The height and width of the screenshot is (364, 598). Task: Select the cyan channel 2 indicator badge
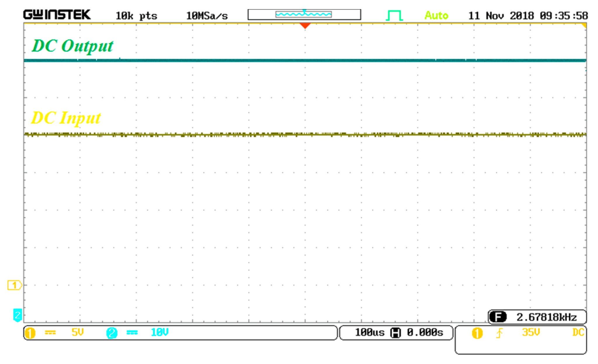pos(112,333)
